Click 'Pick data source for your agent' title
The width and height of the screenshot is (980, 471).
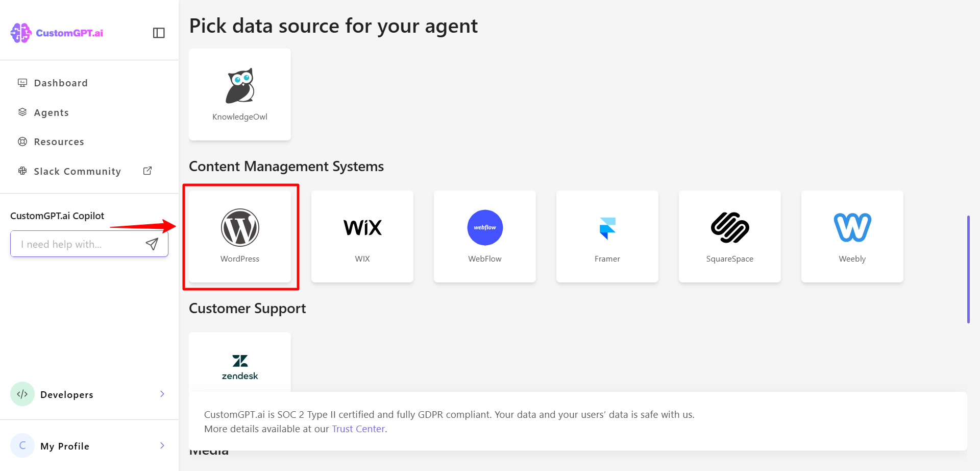click(333, 26)
